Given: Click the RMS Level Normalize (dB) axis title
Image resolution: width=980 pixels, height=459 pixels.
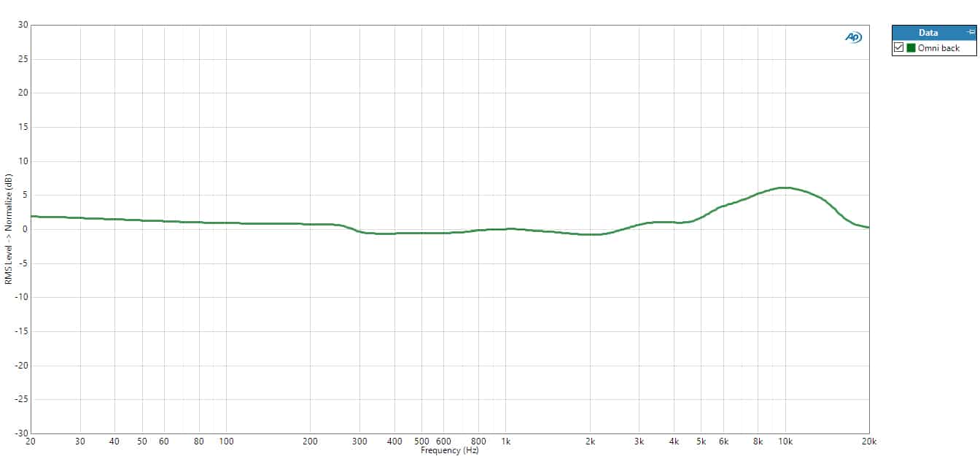Looking at the screenshot, I should point(8,229).
